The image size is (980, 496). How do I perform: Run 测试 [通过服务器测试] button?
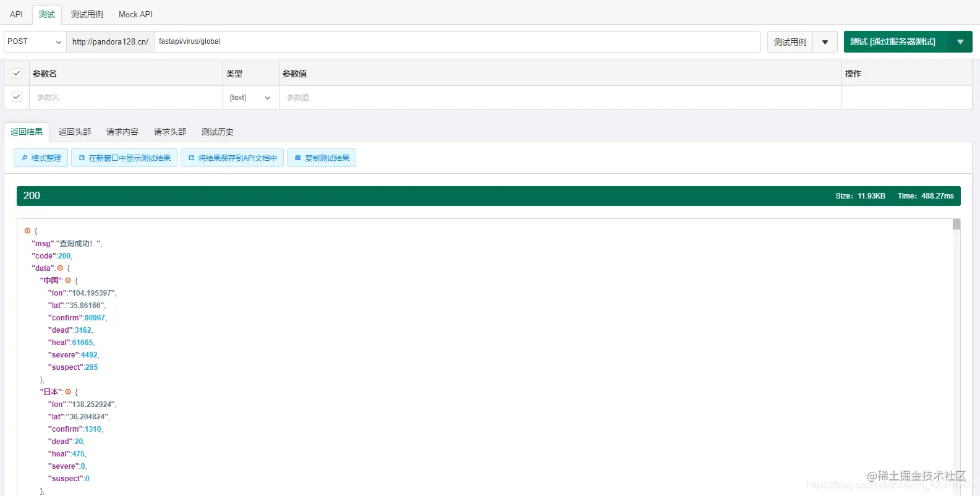(895, 41)
